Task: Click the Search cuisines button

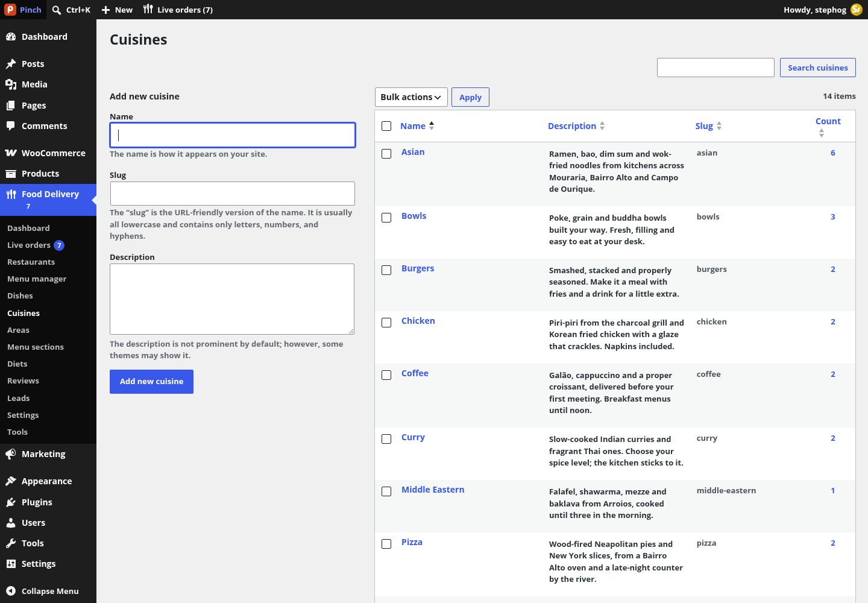Action: pos(818,68)
